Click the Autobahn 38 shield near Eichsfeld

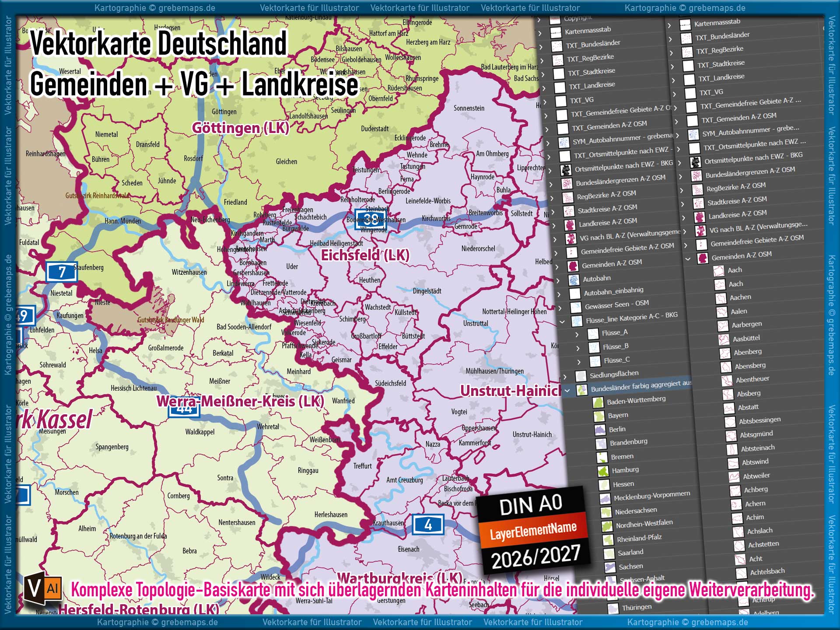coord(370,219)
